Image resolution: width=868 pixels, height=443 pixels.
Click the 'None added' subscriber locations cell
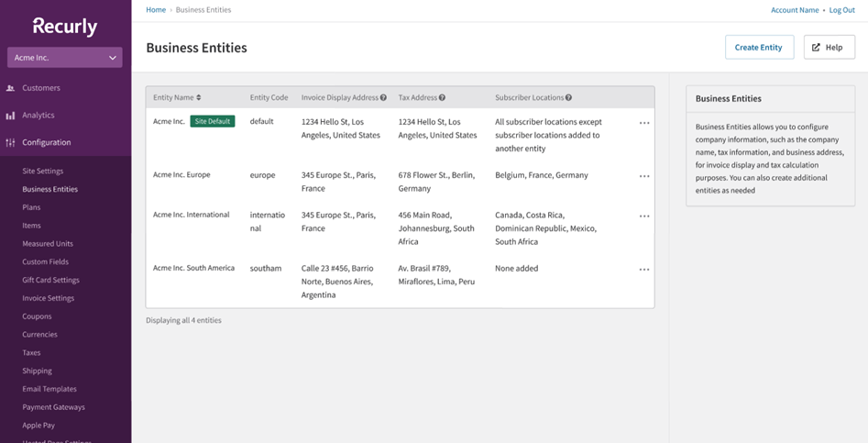[x=516, y=268]
